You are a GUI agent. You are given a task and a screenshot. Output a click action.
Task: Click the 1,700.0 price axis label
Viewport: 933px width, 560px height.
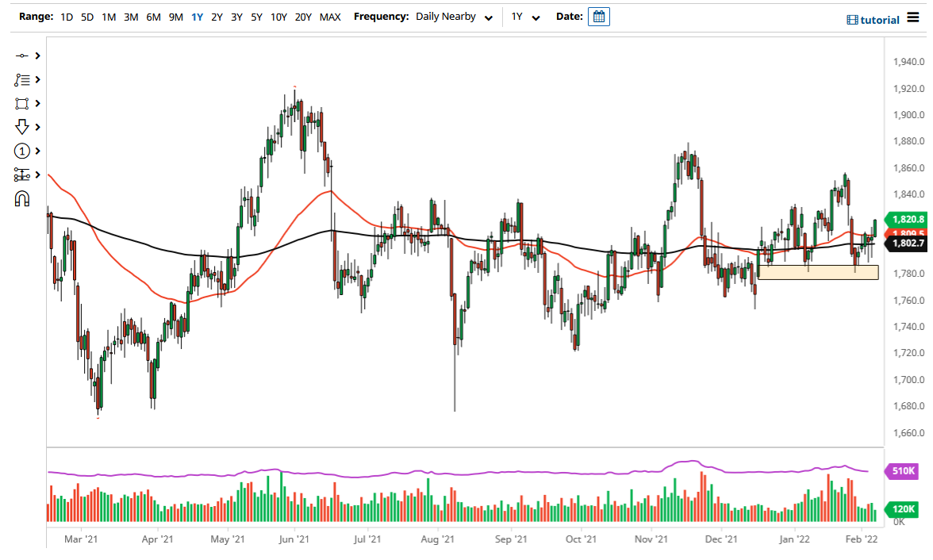(x=908, y=380)
